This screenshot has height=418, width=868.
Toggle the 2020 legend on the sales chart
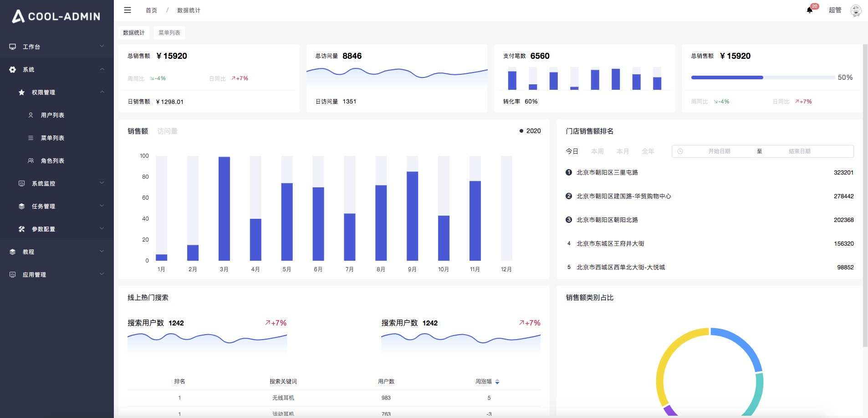[x=530, y=131]
